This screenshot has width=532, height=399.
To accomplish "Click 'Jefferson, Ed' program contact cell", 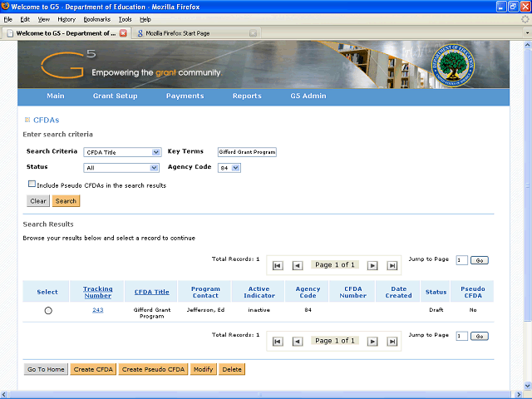I will coord(205,310).
